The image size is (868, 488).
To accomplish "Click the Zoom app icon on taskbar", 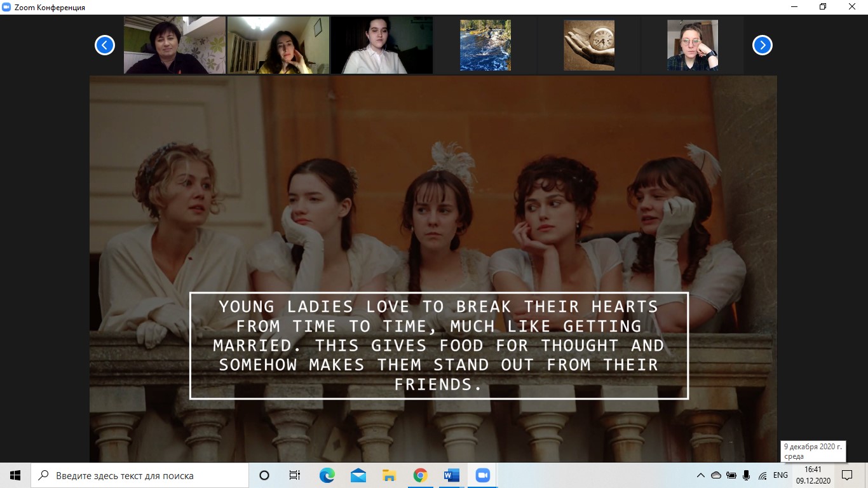I will [482, 475].
